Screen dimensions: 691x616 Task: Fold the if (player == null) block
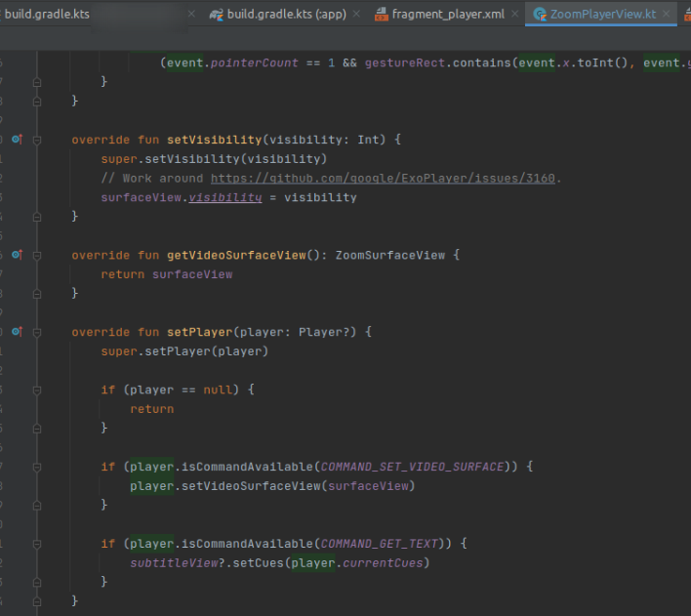37,390
